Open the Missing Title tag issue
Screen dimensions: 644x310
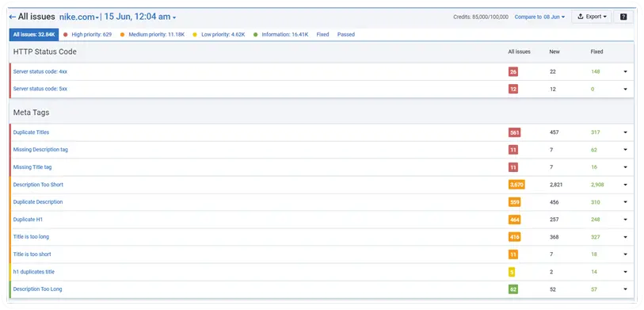click(x=32, y=167)
